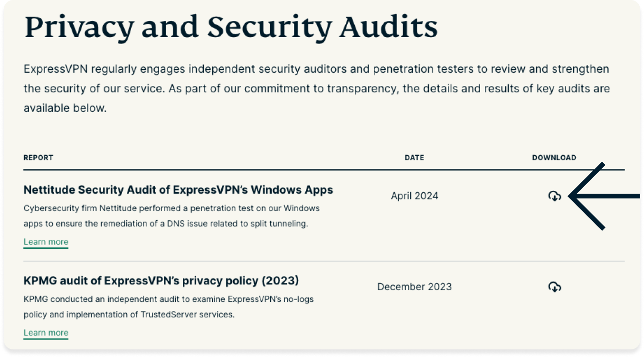Image resolution: width=644 pixels, height=357 pixels.
Task: Click the KPMG audit of ExpressVPN's privacy policy (2023) title
Action: (161, 281)
